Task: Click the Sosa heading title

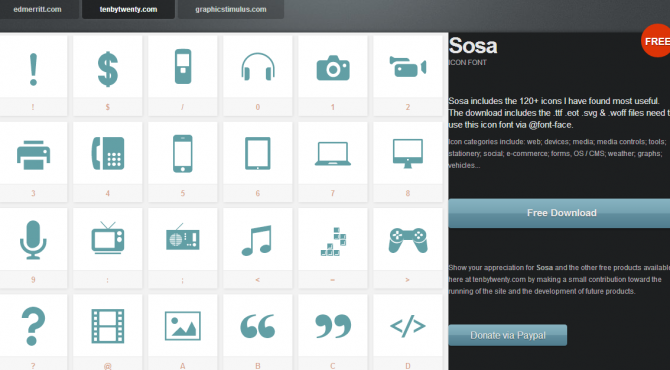Action: click(473, 46)
